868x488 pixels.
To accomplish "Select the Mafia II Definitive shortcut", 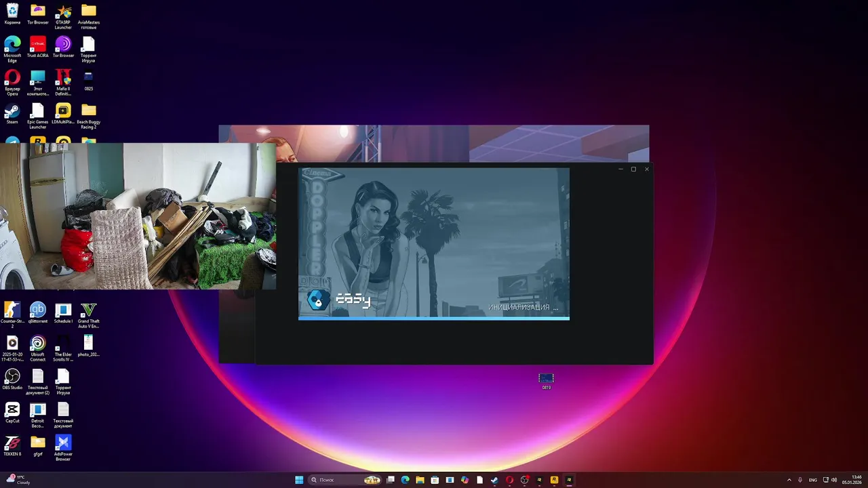I will pyautogui.click(x=63, y=83).
